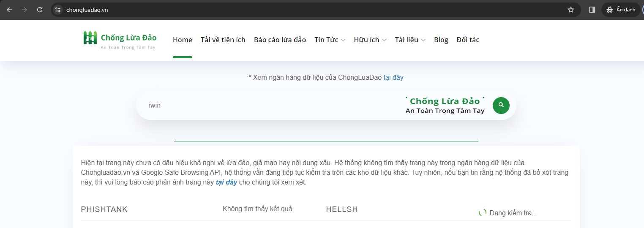Click the loading spinner beside Đang kiểm tra
Image resolution: width=644 pixels, height=228 pixels.
482,212
